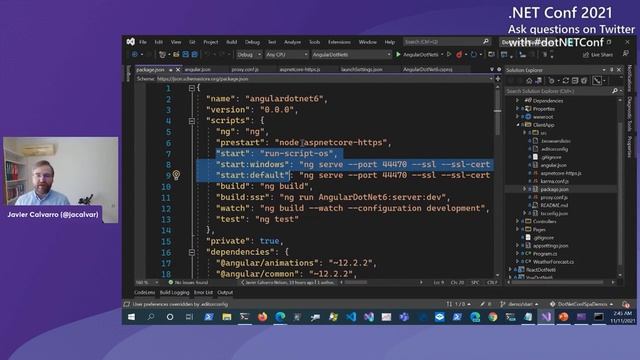Screen dimensions: 640x360
Task: Open the Window menu
Action: coord(367,42)
